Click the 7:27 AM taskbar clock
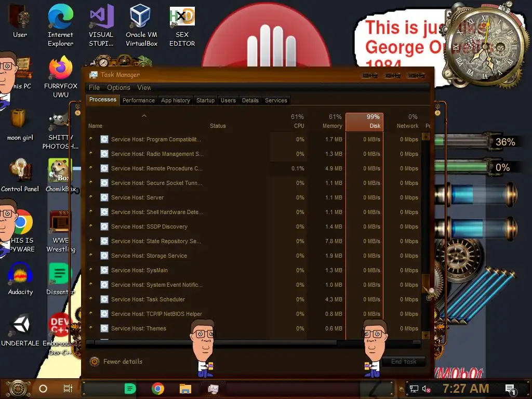This screenshot has height=399, width=532. pos(465,389)
